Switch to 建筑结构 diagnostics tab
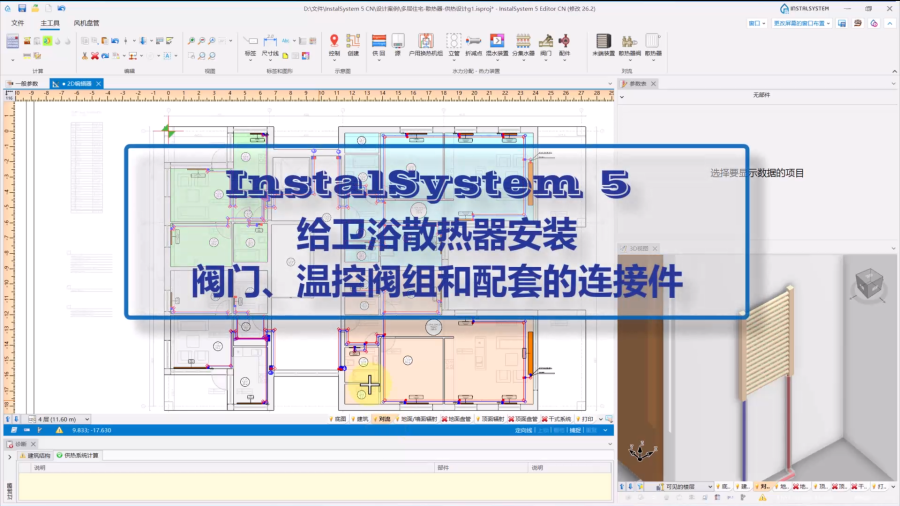 pyautogui.click(x=35, y=456)
